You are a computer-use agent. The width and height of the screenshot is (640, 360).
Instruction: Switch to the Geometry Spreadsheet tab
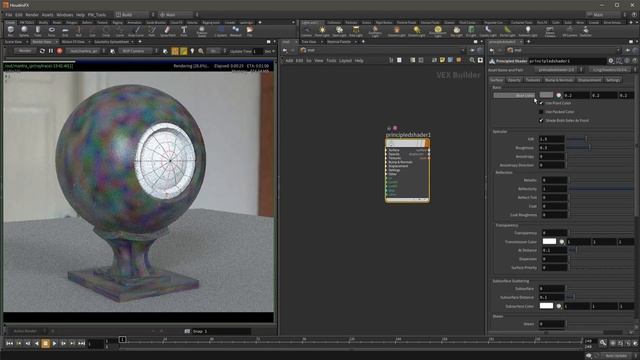click(x=111, y=42)
